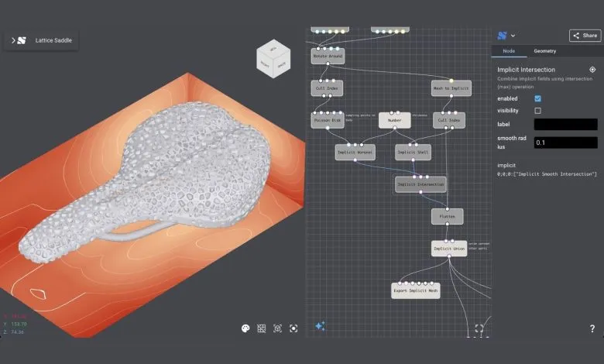
Task: Click the fit graph to view icon
Action: tap(479, 329)
